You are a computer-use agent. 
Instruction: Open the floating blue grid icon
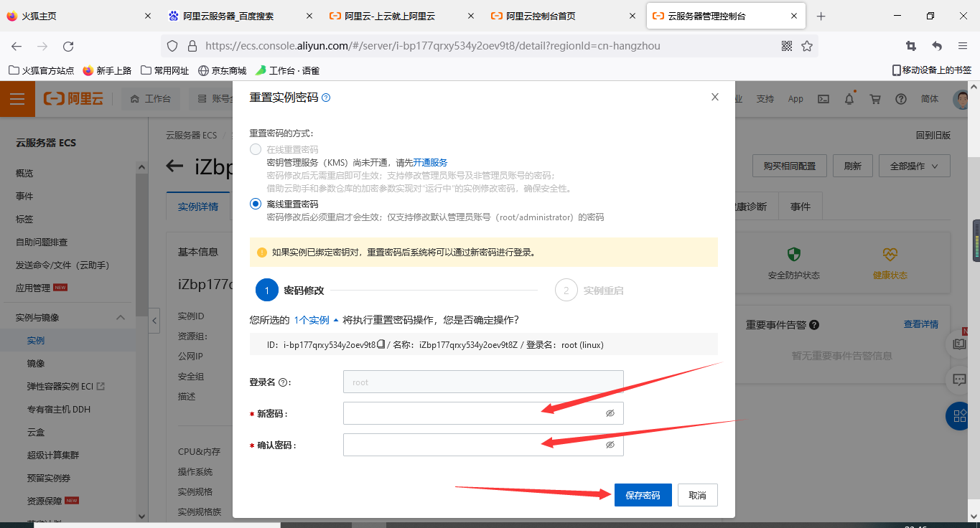coord(960,415)
